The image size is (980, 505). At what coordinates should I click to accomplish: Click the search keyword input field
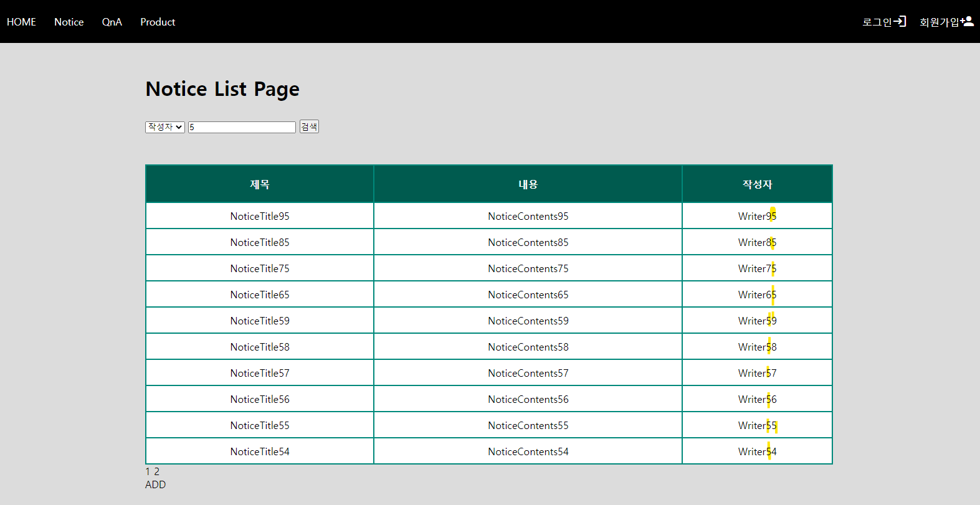242,127
